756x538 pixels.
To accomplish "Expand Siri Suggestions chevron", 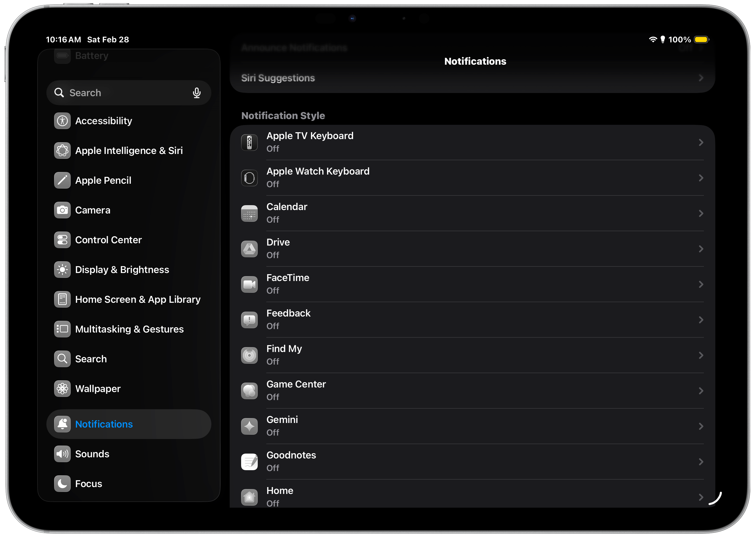I will pos(701,78).
